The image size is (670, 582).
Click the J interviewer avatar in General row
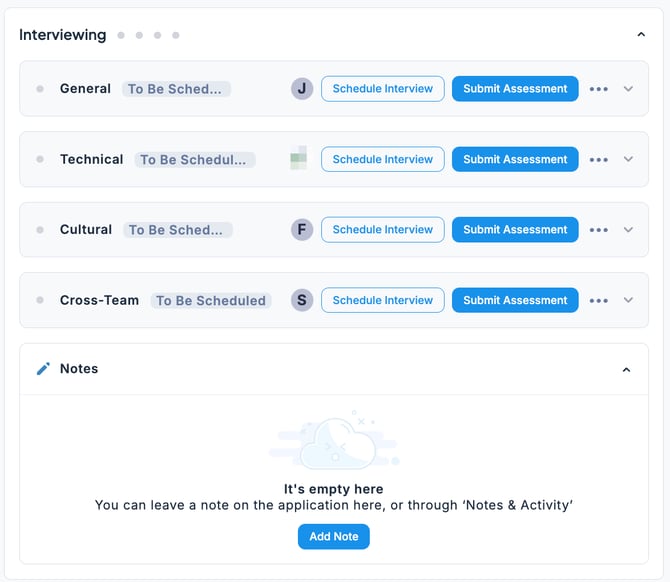click(x=302, y=89)
